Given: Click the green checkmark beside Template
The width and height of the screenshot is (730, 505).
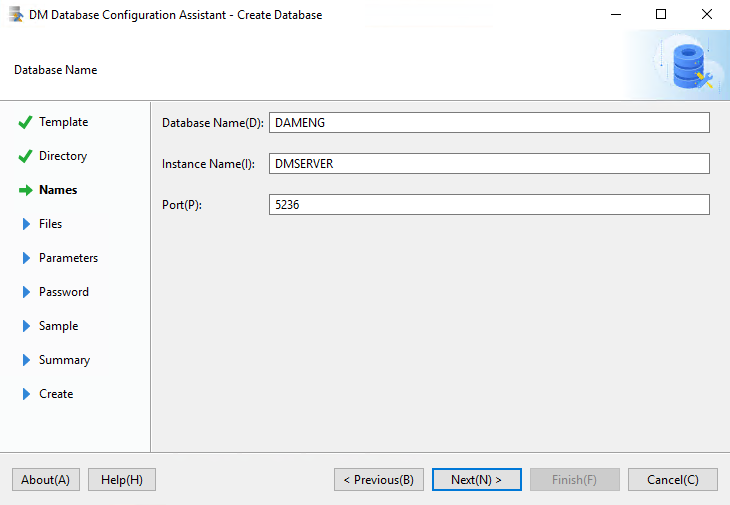Looking at the screenshot, I should click(x=25, y=122).
